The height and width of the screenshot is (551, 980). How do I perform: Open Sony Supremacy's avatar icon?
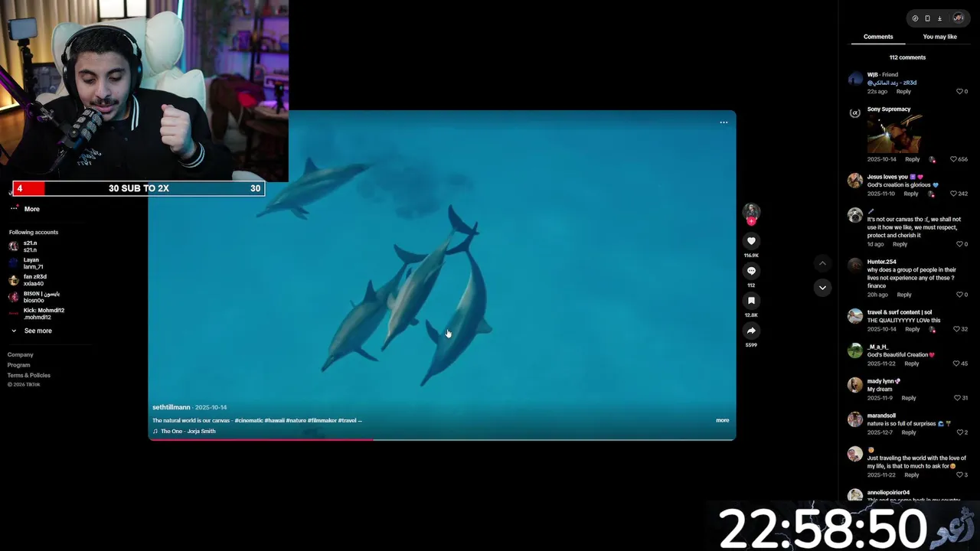coord(855,113)
